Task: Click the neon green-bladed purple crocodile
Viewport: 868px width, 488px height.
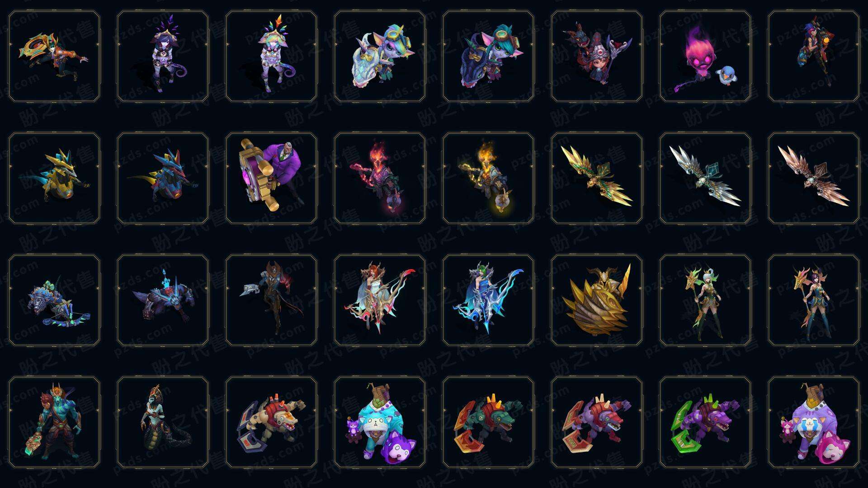Action: pyautogui.click(x=705, y=422)
